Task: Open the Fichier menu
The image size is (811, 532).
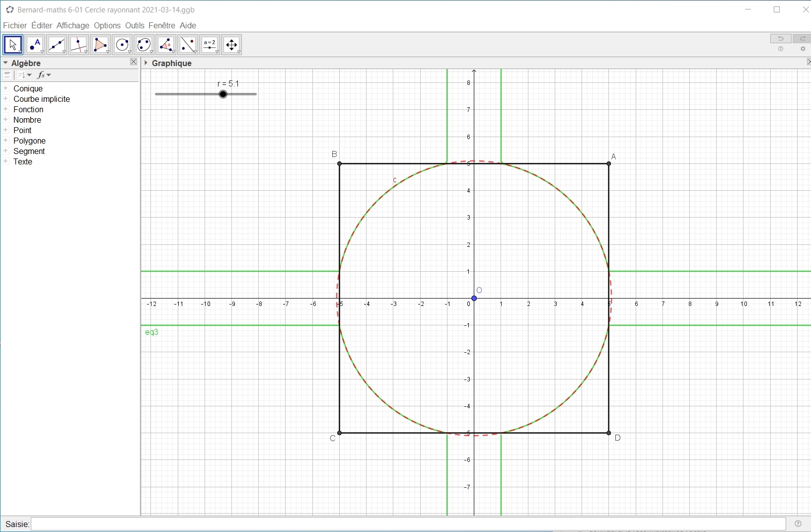Action: coord(15,25)
